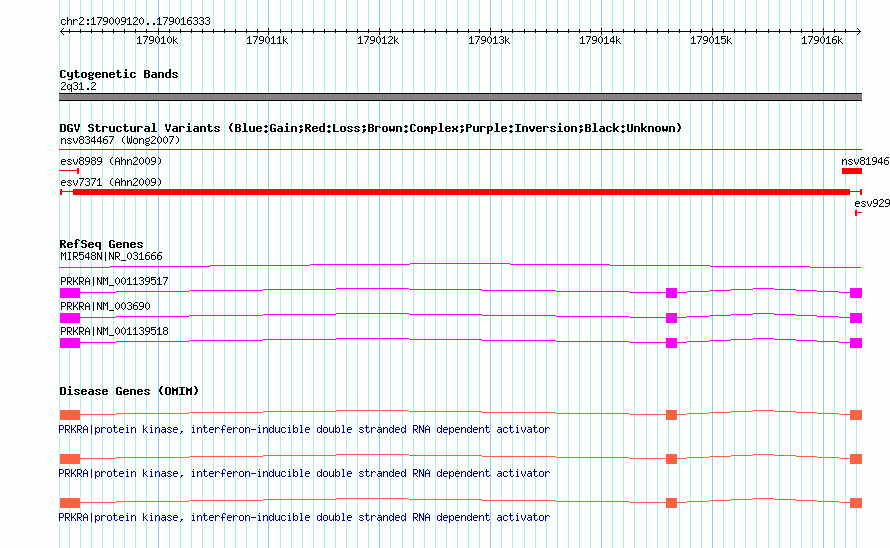Image resolution: width=890 pixels, height=548 pixels.
Task: Click the second PRKRA protein kinase OMIM label
Action: pyautogui.click(x=304, y=473)
